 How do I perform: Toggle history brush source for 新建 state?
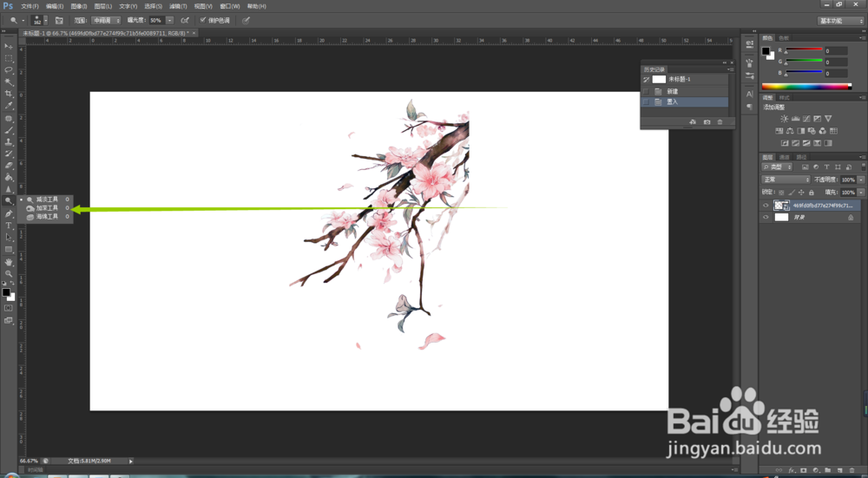[646, 91]
